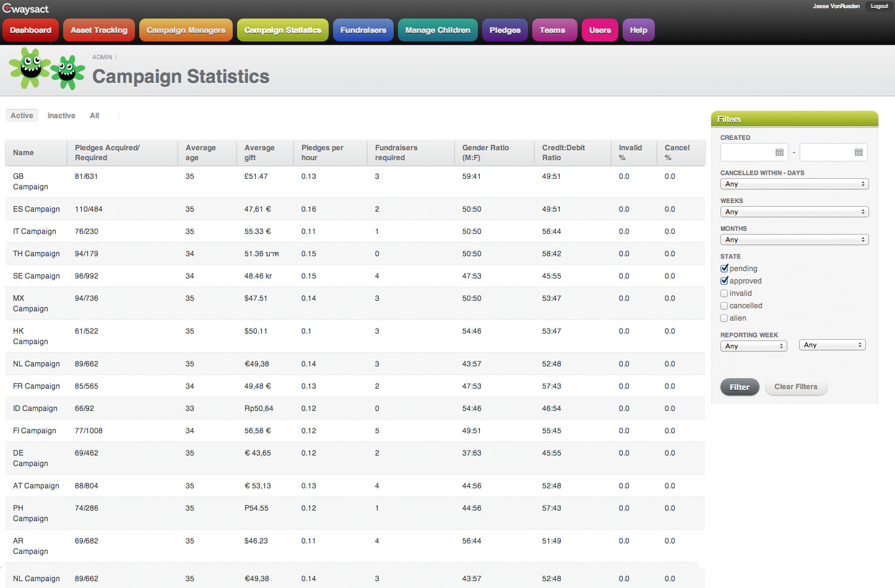Show All campaigns tab

(94, 116)
